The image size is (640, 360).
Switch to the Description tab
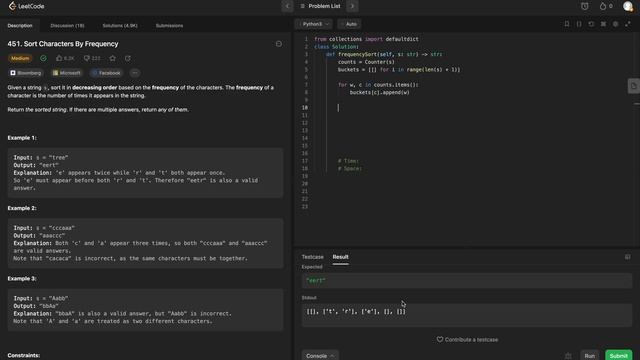(20, 25)
